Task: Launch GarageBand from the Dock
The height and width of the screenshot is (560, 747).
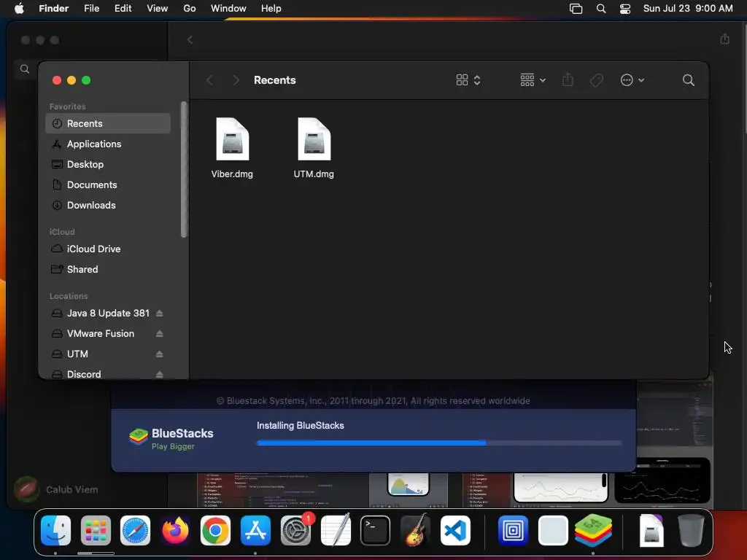Action: pyautogui.click(x=415, y=531)
